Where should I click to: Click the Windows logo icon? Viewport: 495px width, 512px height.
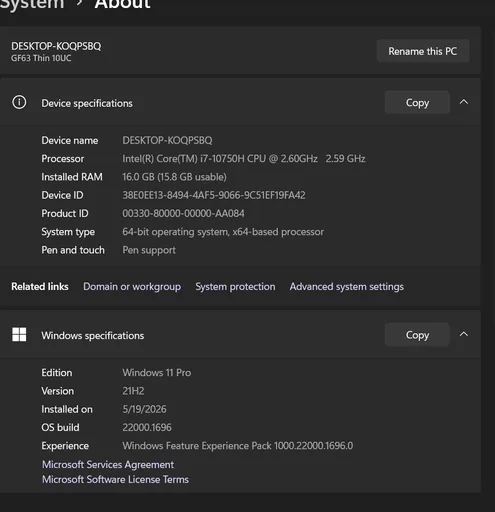[19, 334]
